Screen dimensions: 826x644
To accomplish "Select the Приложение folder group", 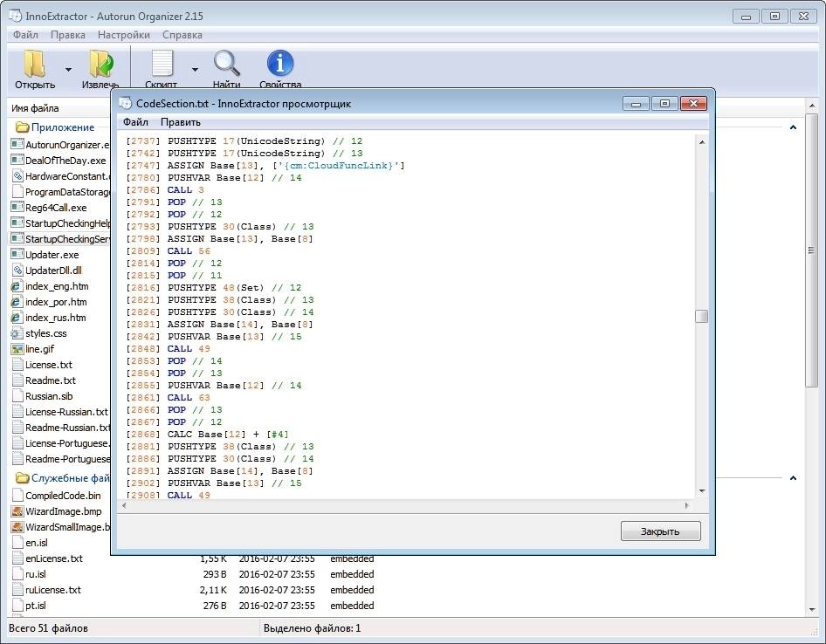I will tap(55, 127).
